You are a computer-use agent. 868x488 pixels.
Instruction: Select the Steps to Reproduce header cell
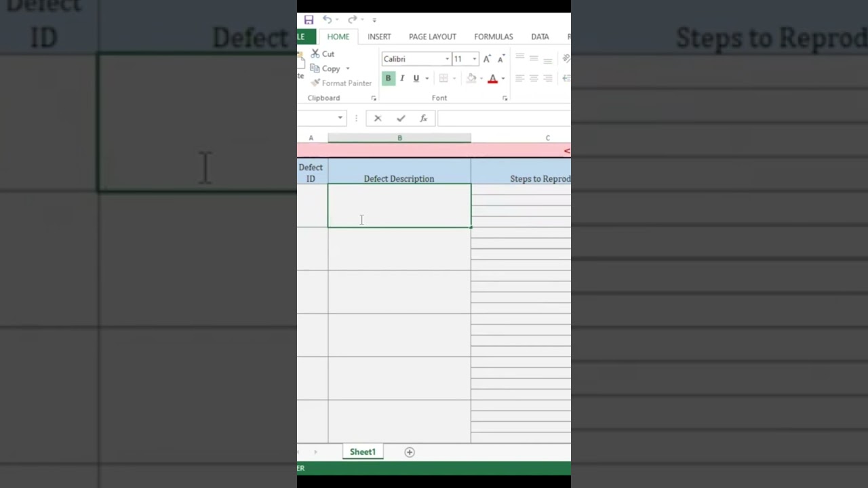521,171
